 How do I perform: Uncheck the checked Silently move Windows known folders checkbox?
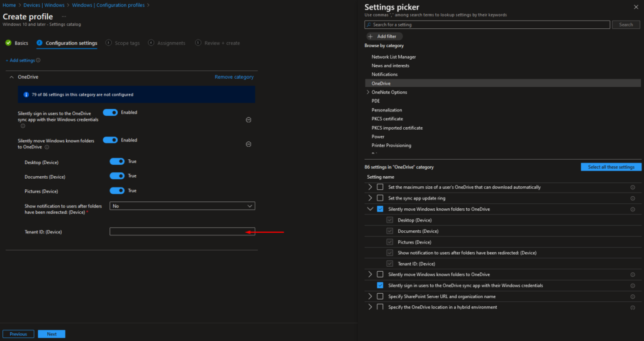380,209
